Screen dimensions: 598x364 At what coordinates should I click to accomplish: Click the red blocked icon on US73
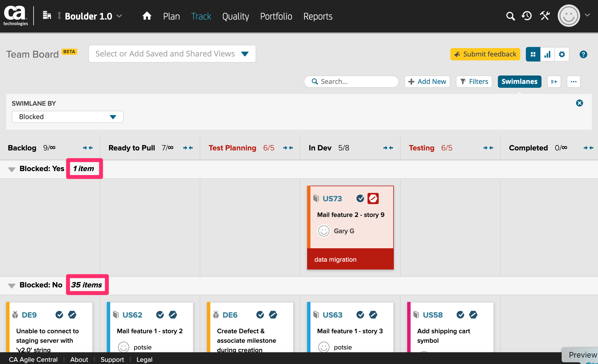pos(373,198)
